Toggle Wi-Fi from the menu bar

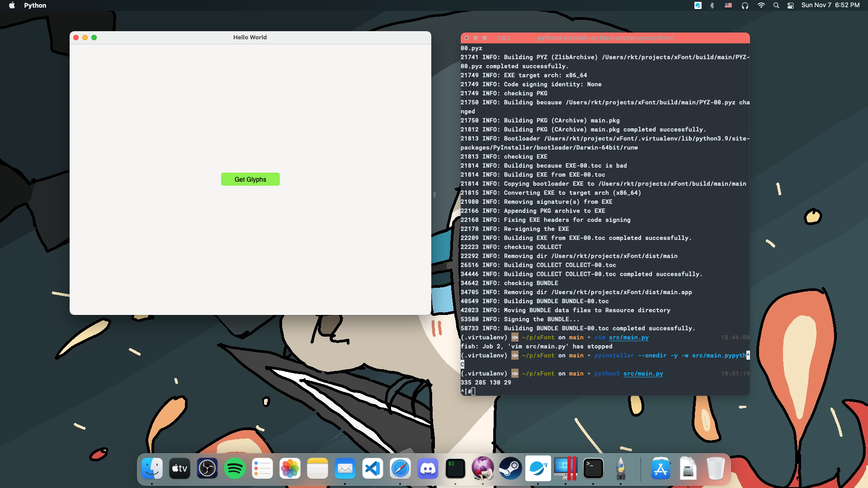761,5
